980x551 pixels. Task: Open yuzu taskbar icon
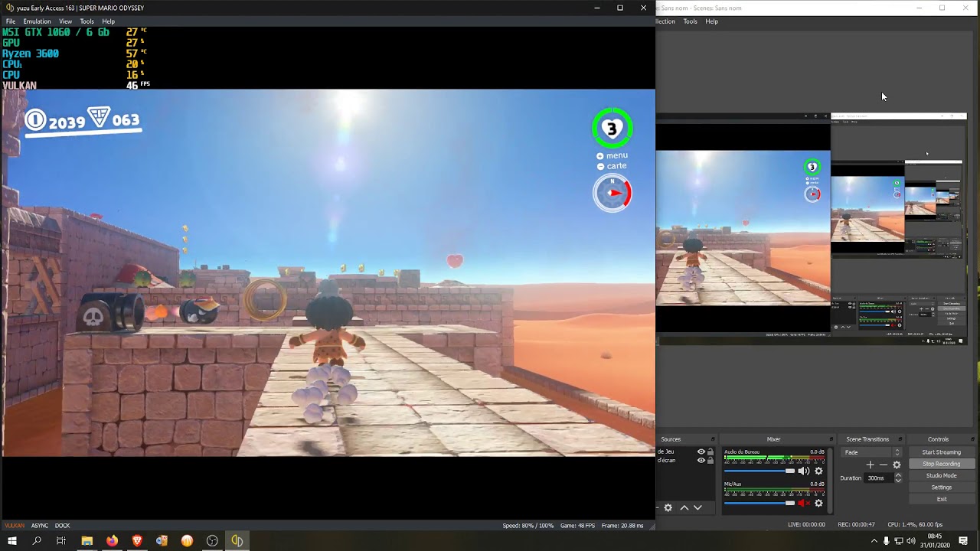[x=237, y=541]
